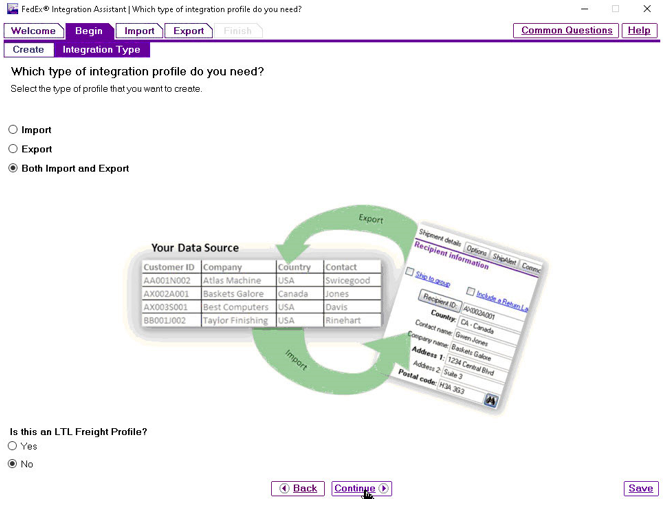Viewport: 667px width, 506px height.
Task: Open the Import tab
Action: pyautogui.click(x=139, y=31)
